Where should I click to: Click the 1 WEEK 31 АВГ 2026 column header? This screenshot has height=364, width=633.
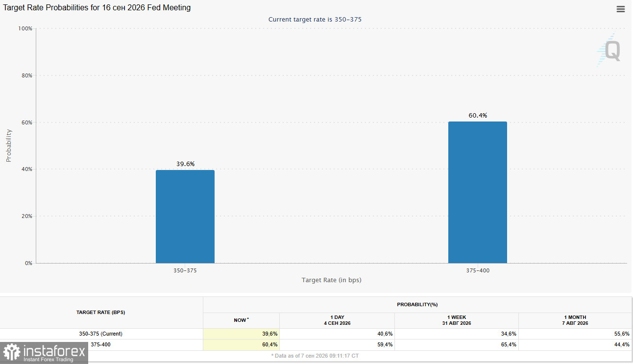tap(457, 320)
